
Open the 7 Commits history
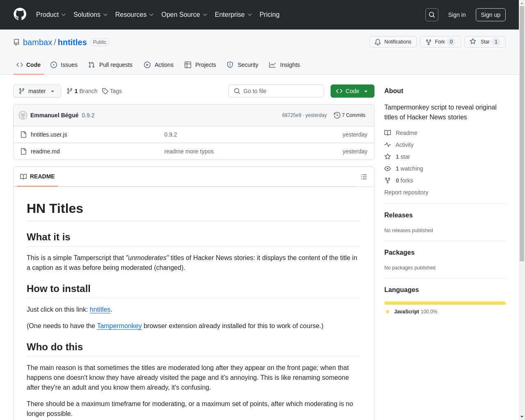point(350,115)
